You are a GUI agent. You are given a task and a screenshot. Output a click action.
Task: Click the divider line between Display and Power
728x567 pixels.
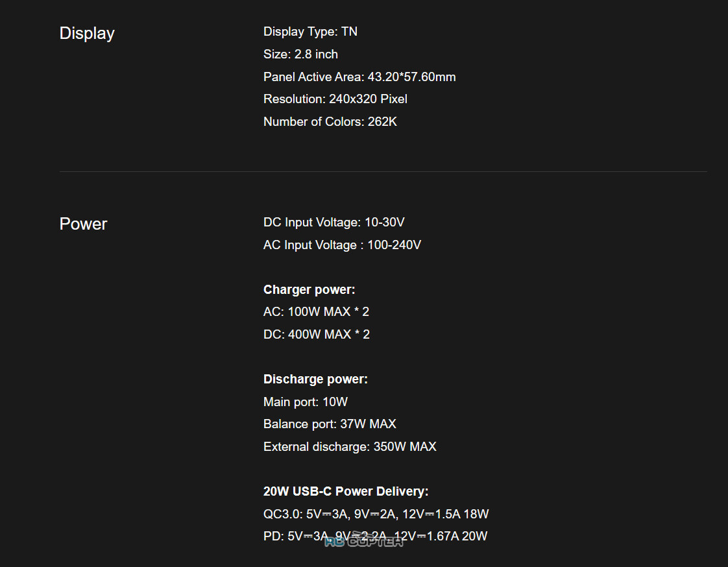[383, 171]
